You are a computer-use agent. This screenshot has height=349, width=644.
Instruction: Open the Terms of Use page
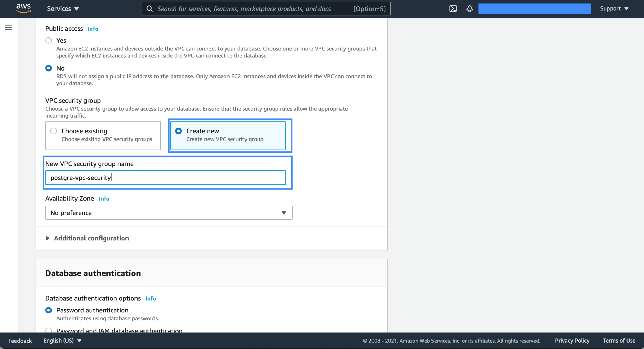click(x=619, y=340)
